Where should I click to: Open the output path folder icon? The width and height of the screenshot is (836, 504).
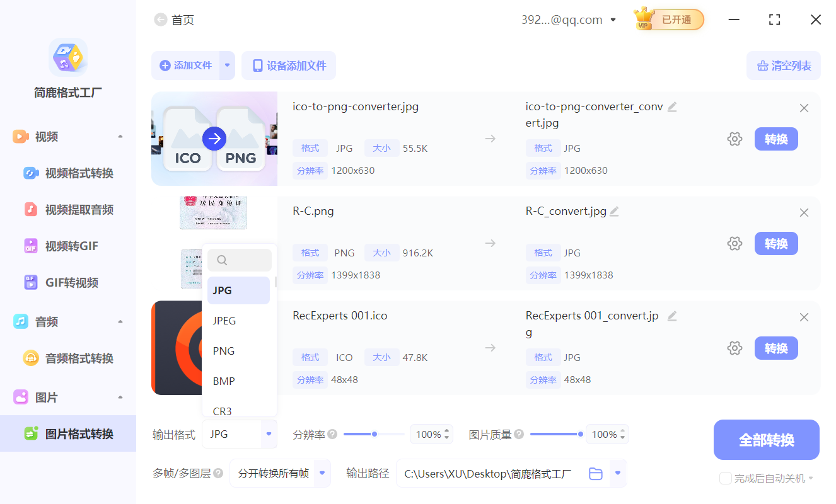point(595,473)
